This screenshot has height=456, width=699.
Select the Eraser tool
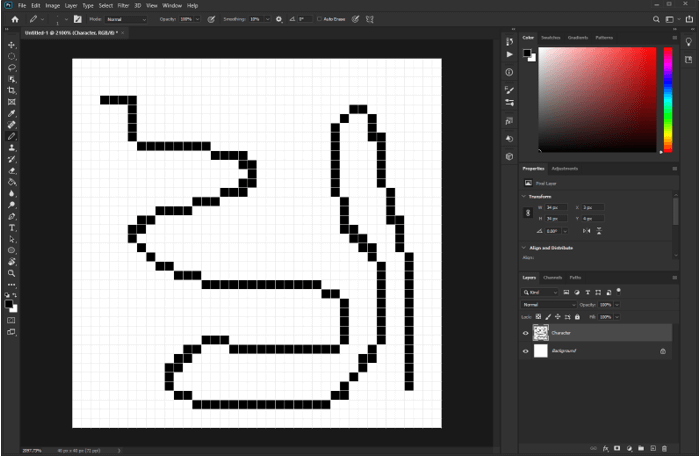[12, 171]
